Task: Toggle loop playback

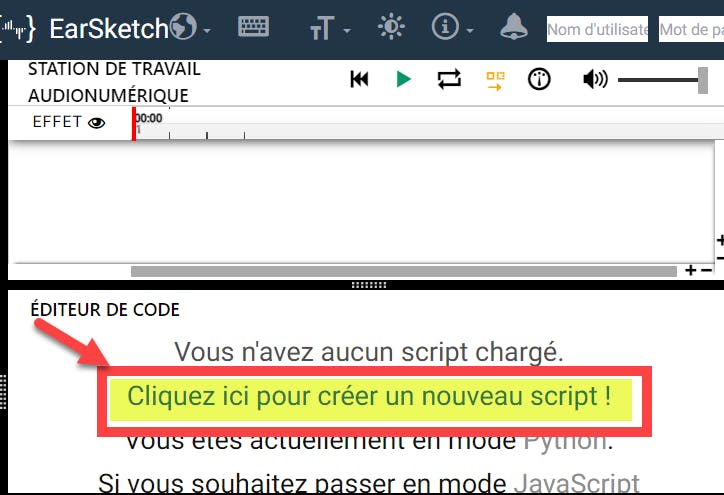Action: click(449, 79)
